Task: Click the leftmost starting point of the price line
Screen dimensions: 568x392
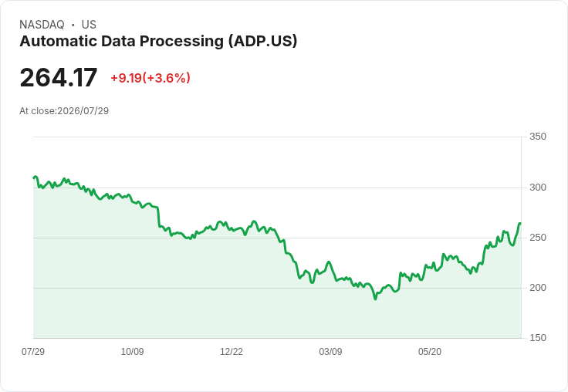Action: (x=34, y=178)
